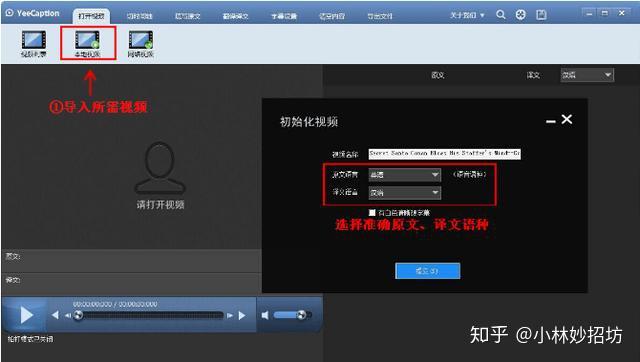Open the video list icon in the toolbar
The width and height of the screenshot is (640, 362).
coord(33,44)
